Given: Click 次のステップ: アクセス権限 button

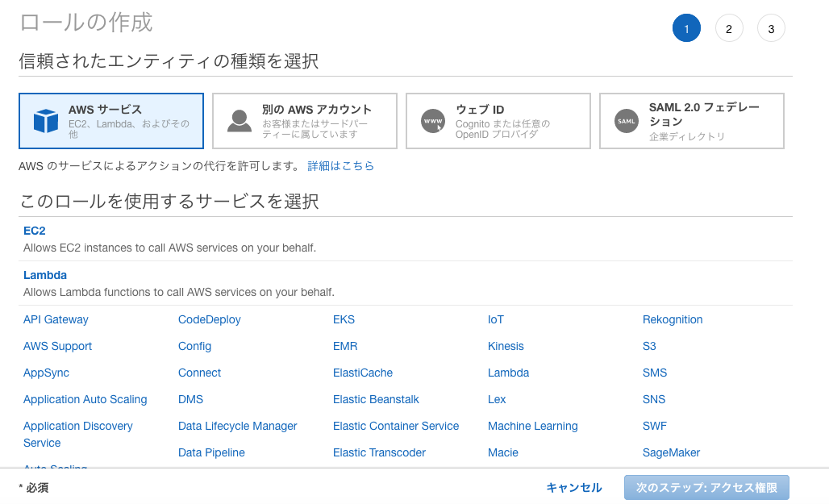Looking at the screenshot, I should pos(706,487).
